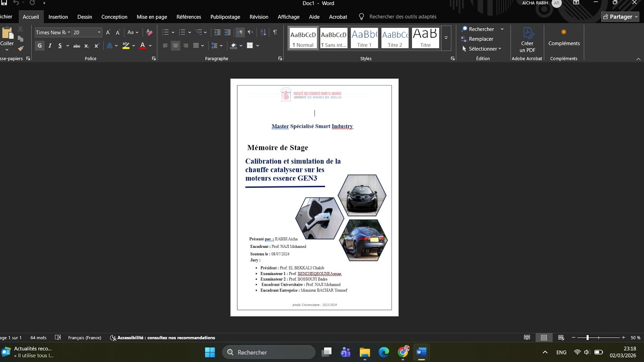This screenshot has height=362, width=644.
Task: Click the Rechercher find button
Action: (x=478, y=29)
